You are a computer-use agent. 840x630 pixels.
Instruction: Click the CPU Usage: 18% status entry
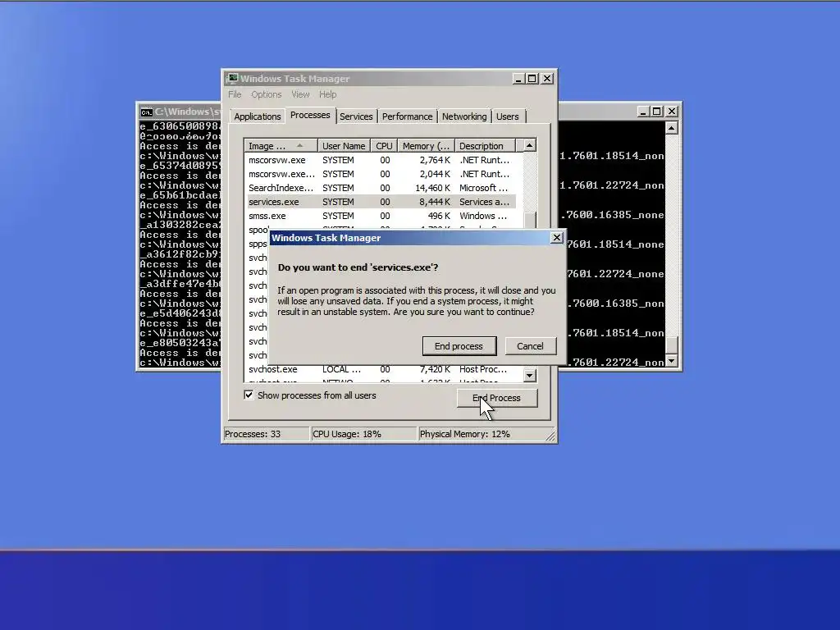[x=363, y=434]
